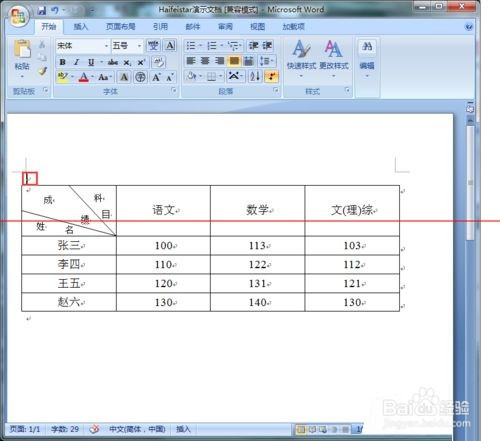The image size is (500, 441).
Task: Grow the font size (large A)
Action: 156,77
